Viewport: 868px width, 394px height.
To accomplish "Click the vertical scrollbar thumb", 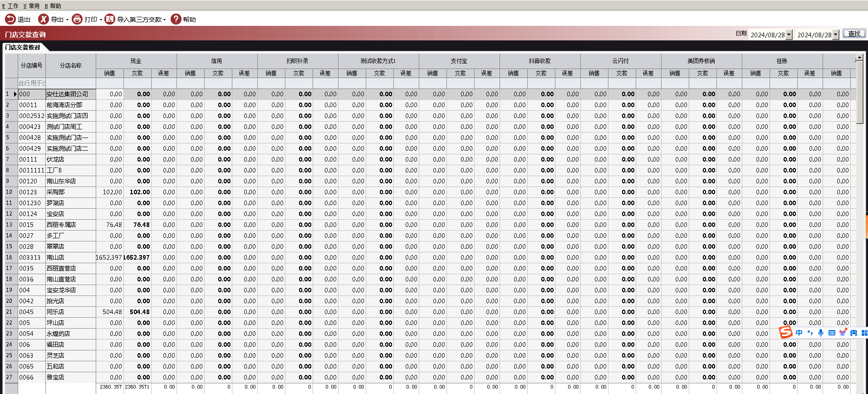I will coord(860,93).
